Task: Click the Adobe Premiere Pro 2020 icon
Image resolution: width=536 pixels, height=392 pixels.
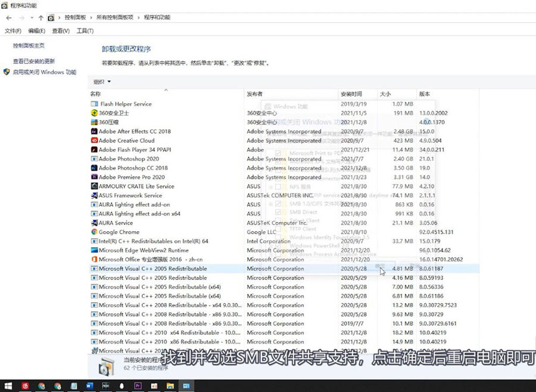Action: click(x=94, y=177)
